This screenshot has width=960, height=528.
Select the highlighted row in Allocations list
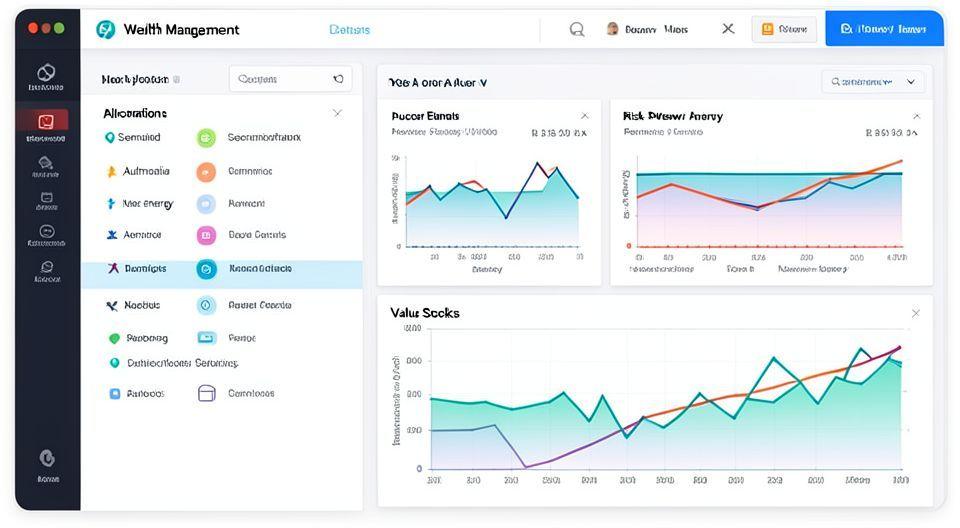(x=222, y=269)
